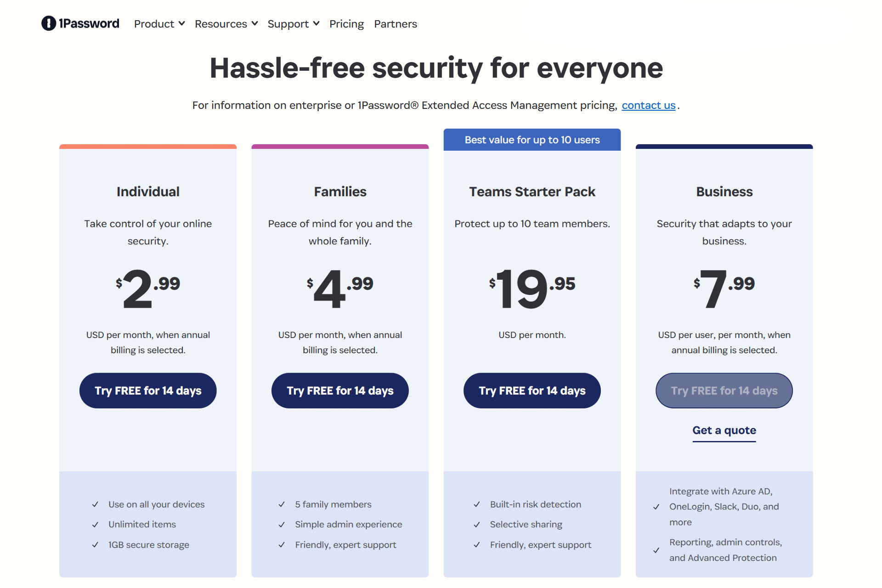Screen dimensions: 882x588
Task: Expand the Support navigation dropdown
Action: pyautogui.click(x=293, y=23)
